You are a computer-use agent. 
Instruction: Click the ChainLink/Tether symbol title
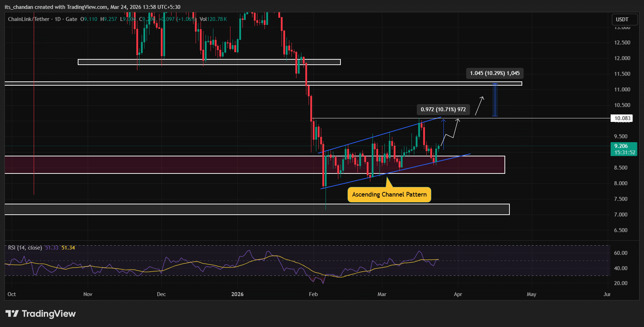pos(29,19)
